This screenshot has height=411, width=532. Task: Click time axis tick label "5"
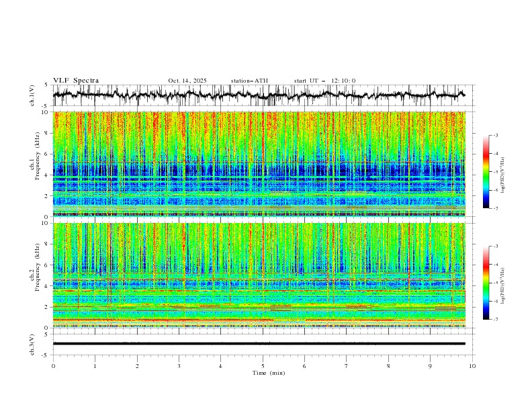pyautogui.click(x=263, y=366)
